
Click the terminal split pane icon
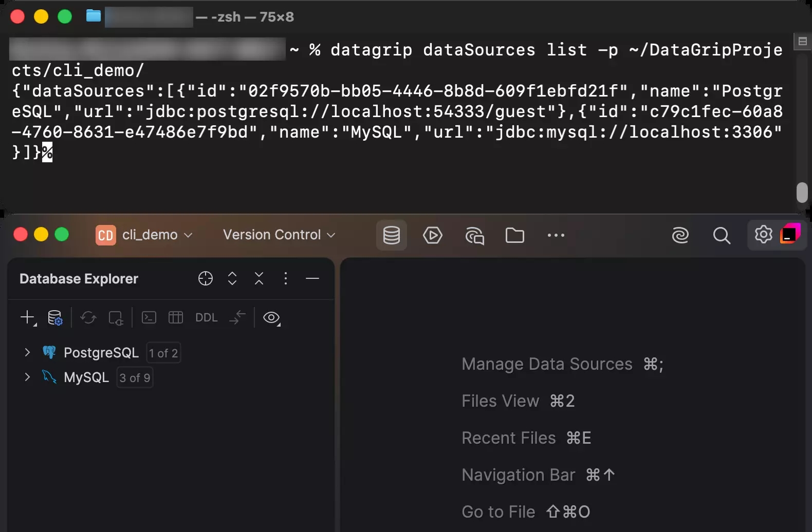(x=802, y=41)
